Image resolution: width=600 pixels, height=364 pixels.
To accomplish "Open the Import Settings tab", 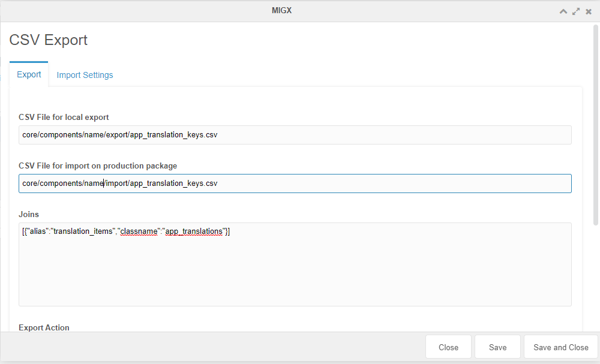I will pyautogui.click(x=85, y=75).
